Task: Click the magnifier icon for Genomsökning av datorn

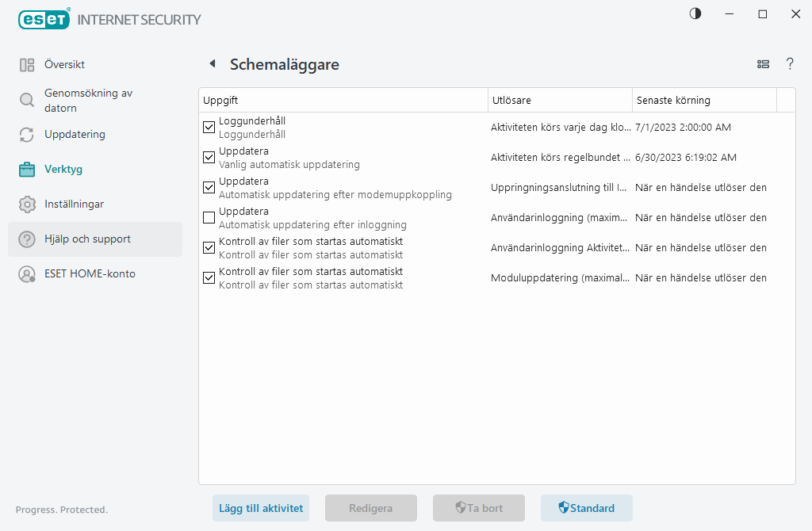Action: pos(27,100)
